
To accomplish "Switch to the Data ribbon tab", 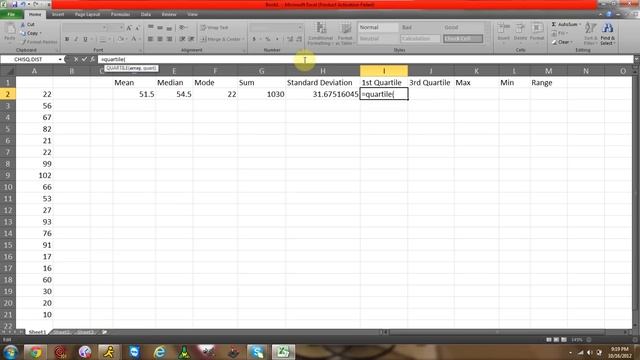I will pyautogui.click(x=146, y=14).
